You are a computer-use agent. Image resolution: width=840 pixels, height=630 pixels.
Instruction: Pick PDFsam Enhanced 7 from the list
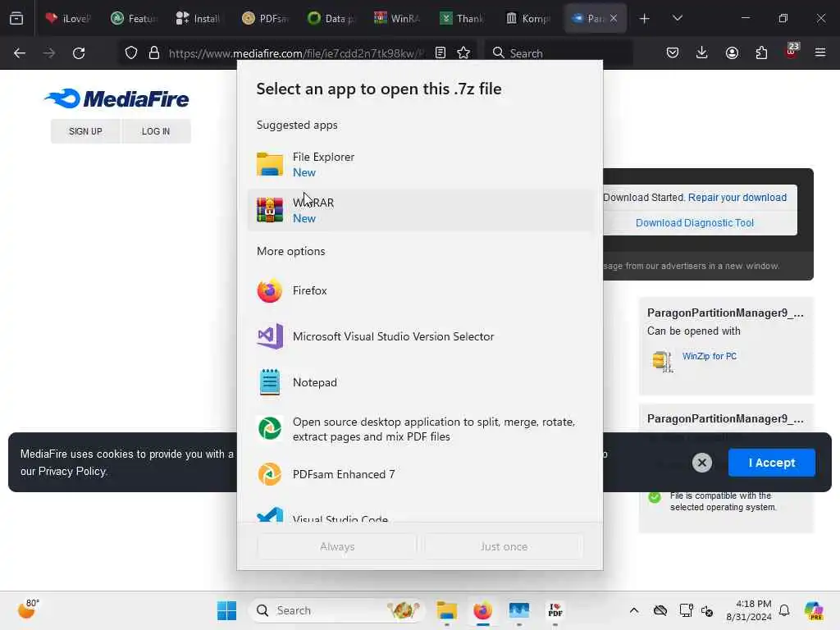click(x=420, y=474)
